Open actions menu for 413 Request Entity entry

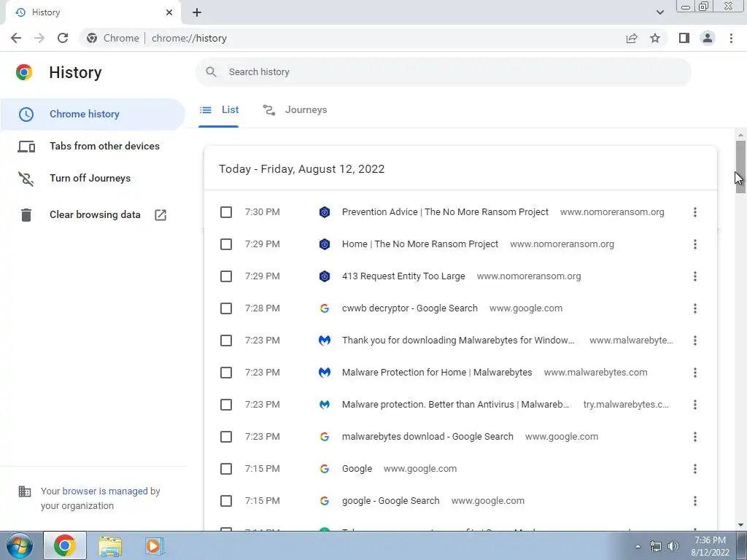pyautogui.click(x=695, y=276)
